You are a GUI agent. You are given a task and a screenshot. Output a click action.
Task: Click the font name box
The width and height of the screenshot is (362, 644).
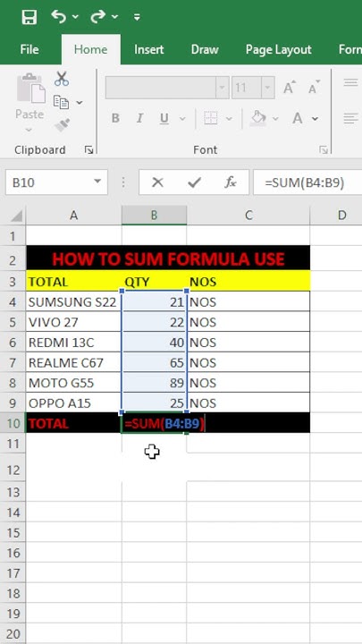(161, 88)
